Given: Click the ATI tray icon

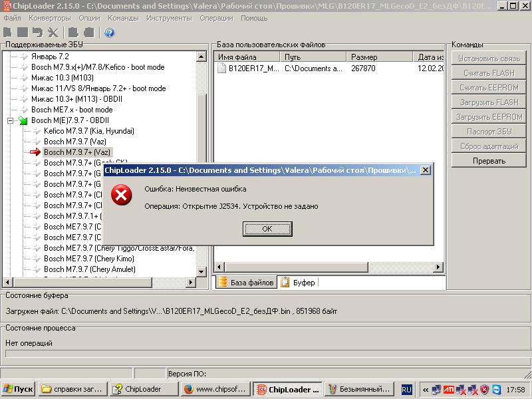Looking at the screenshot, I should pyautogui.click(x=450, y=389).
